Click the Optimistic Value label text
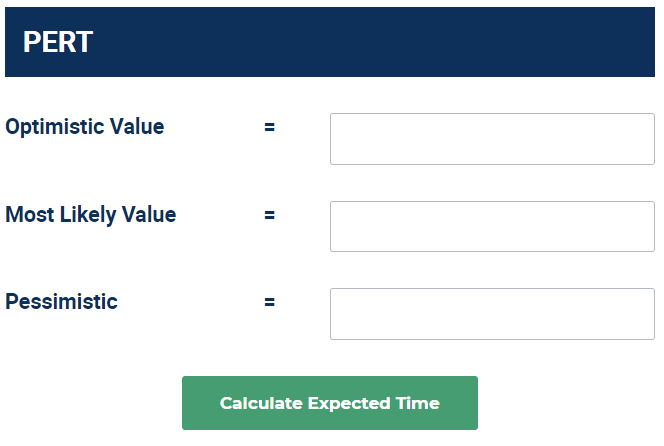The height and width of the screenshot is (446, 664). tap(85, 127)
